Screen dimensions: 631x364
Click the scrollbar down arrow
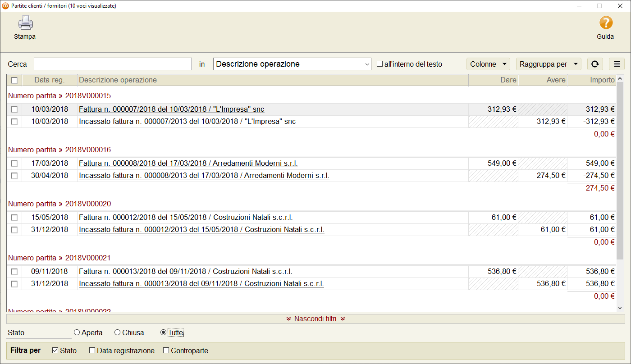pyautogui.click(x=620, y=308)
